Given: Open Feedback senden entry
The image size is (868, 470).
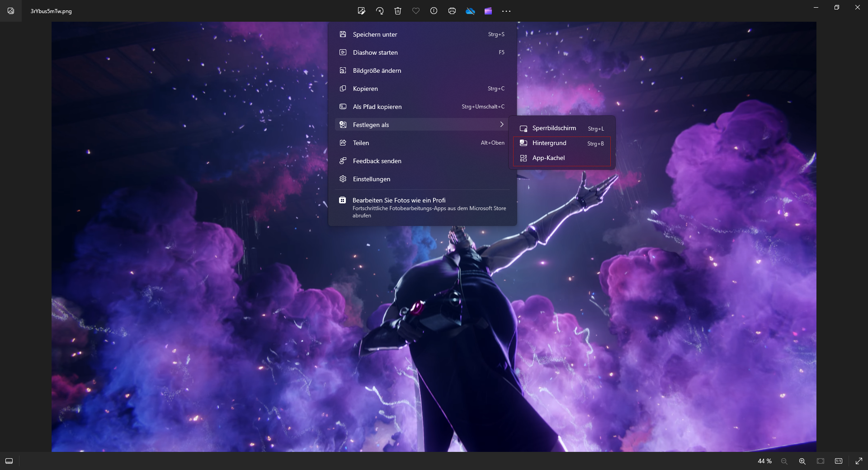Looking at the screenshot, I should (x=422, y=161).
